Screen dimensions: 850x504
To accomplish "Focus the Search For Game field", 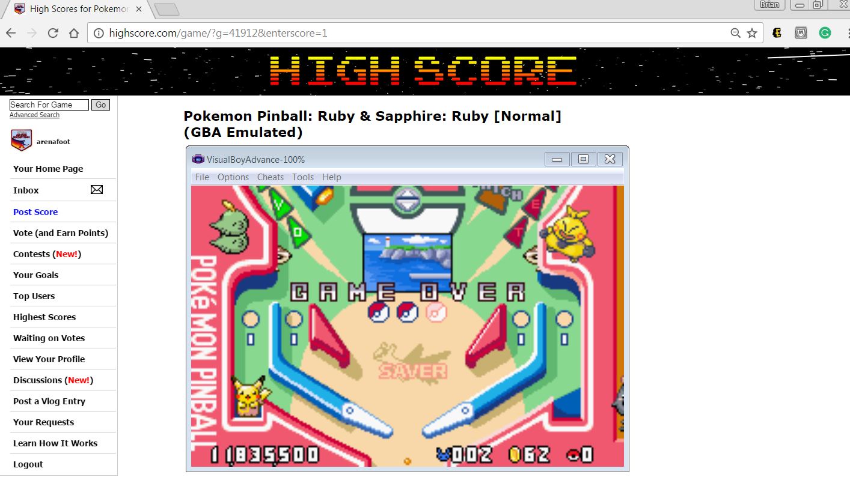I will pyautogui.click(x=49, y=105).
